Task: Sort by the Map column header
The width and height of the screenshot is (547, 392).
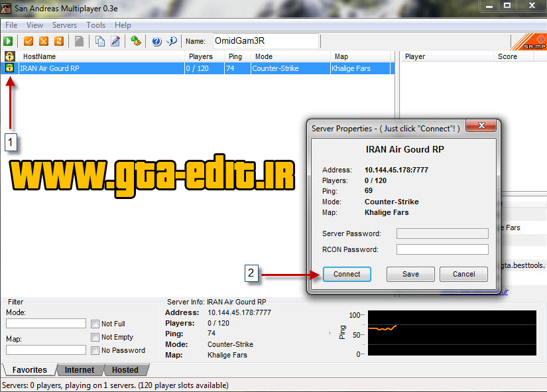Action: point(361,56)
